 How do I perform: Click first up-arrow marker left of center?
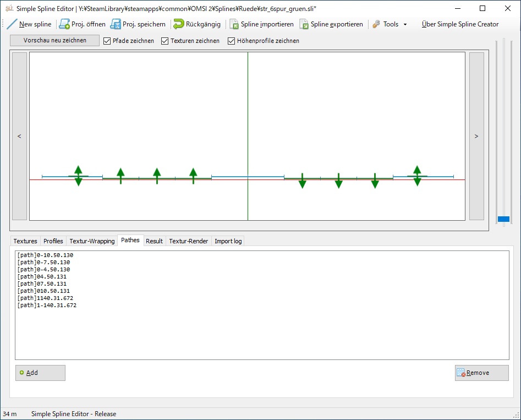coord(194,176)
